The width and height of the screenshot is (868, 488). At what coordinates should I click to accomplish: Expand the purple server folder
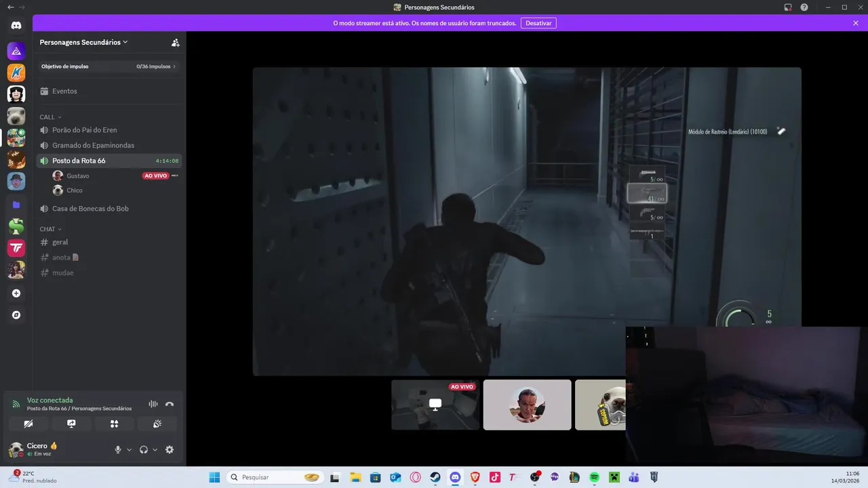pos(16,204)
